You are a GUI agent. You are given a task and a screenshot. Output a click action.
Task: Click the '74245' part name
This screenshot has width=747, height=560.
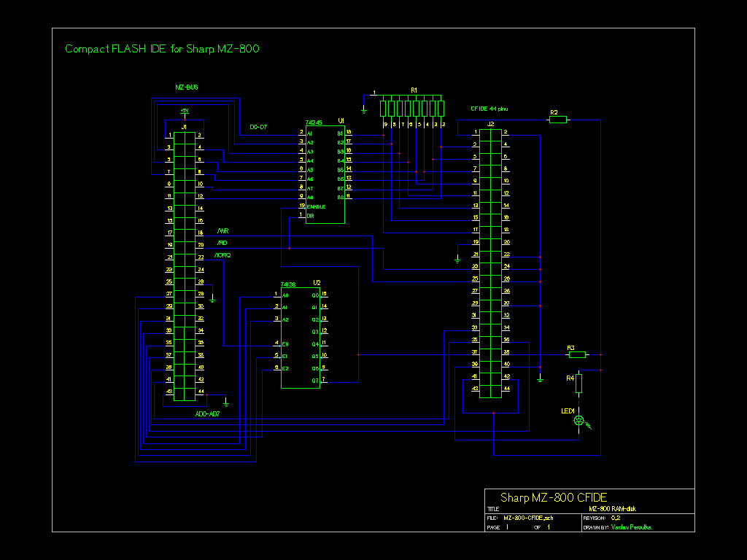click(314, 122)
